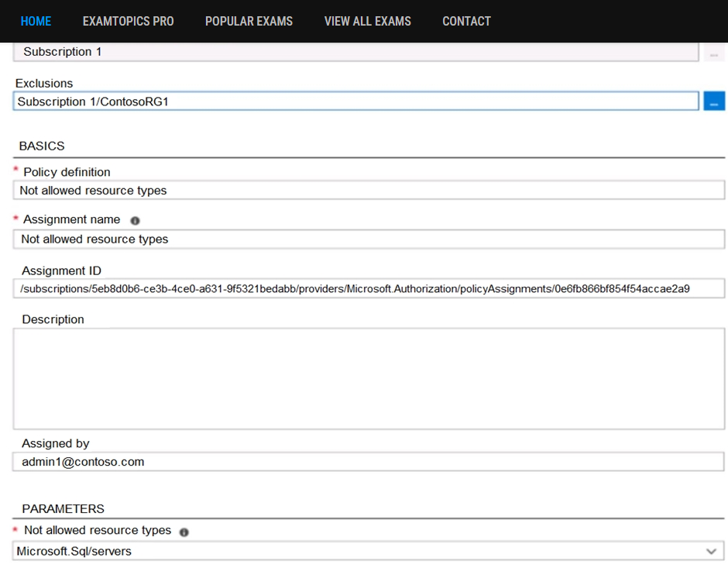Click the Policy definition field
This screenshot has height=568, width=728.
click(369, 191)
